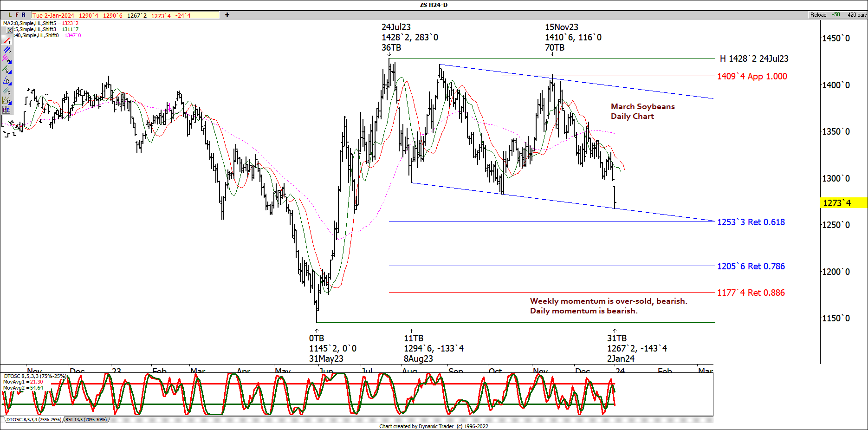Click the 31May23 0TB low annotation

pos(333,348)
